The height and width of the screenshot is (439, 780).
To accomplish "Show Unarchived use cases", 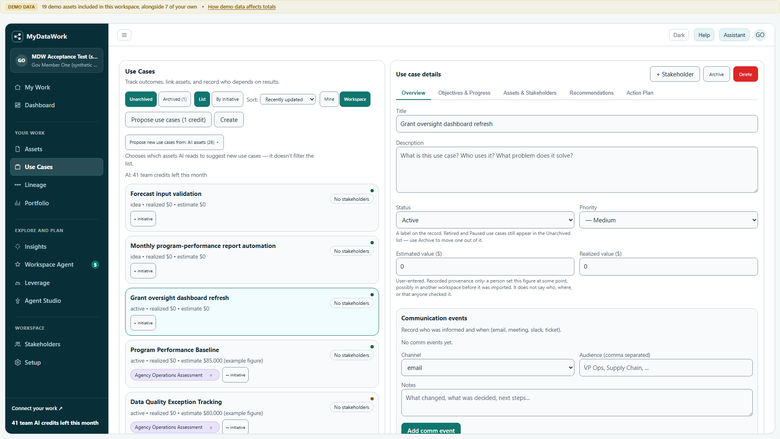I will pos(141,99).
